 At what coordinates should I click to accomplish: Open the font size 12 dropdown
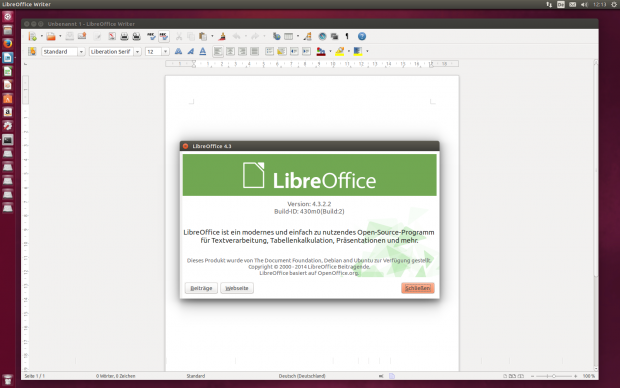pyautogui.click(x=165, y=52)
